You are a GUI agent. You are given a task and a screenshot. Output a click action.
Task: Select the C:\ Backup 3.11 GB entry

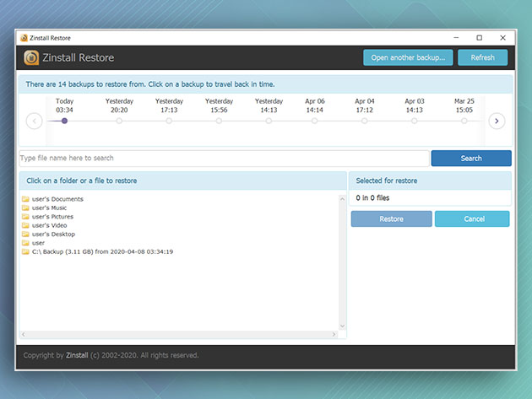click(x=101, y=251)
